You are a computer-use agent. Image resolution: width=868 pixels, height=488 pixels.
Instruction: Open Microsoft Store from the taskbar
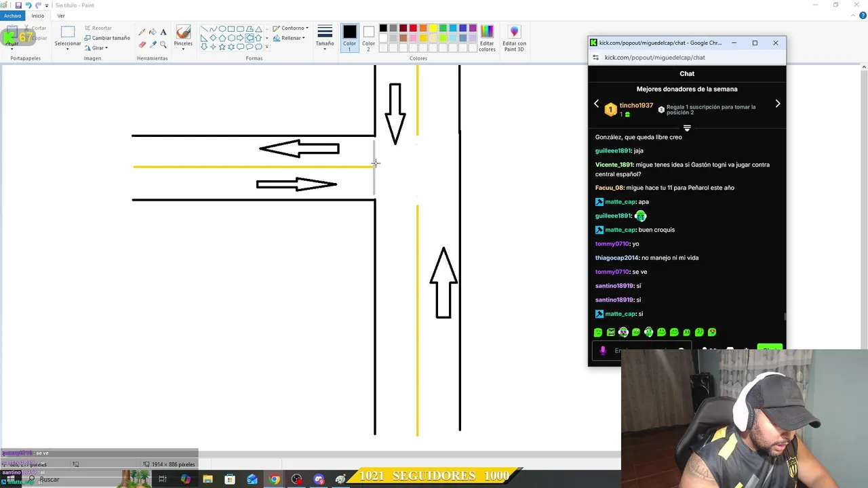230,479
